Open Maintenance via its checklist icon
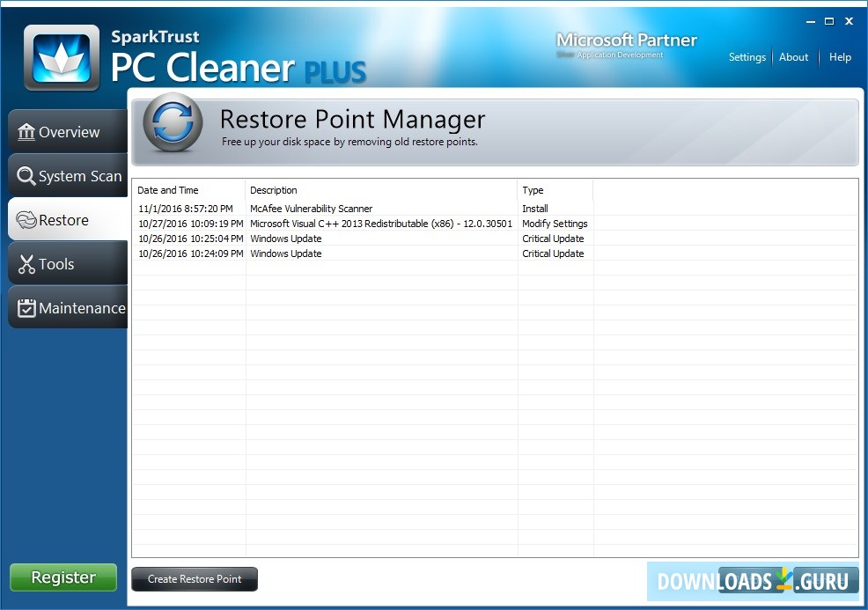 click(x=27, y=308)
